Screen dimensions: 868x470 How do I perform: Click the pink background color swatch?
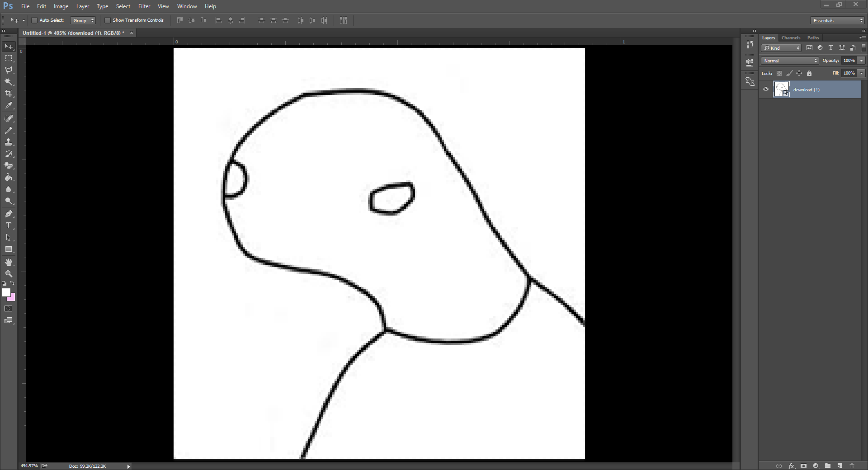click(x=13, y=298)
